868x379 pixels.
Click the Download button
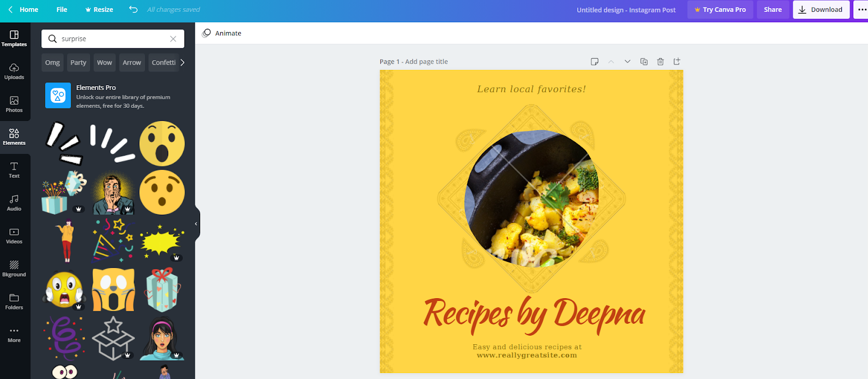(x=821, y=10)
